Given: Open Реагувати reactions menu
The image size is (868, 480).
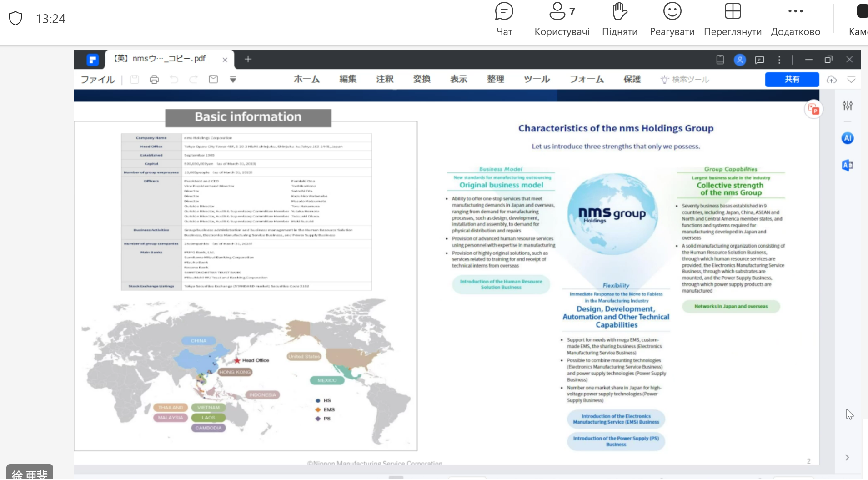Looking at the screenshot, I should 672,20.
